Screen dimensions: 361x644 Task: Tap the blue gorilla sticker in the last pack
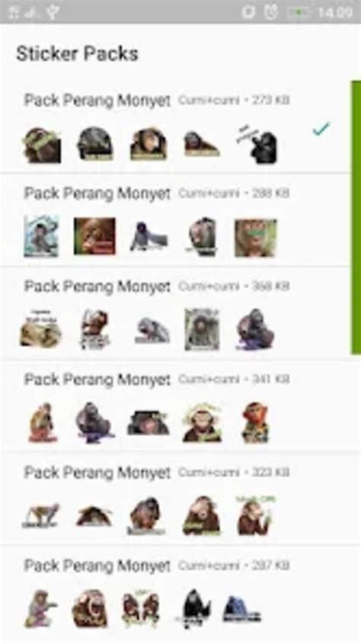pos(241,609)
